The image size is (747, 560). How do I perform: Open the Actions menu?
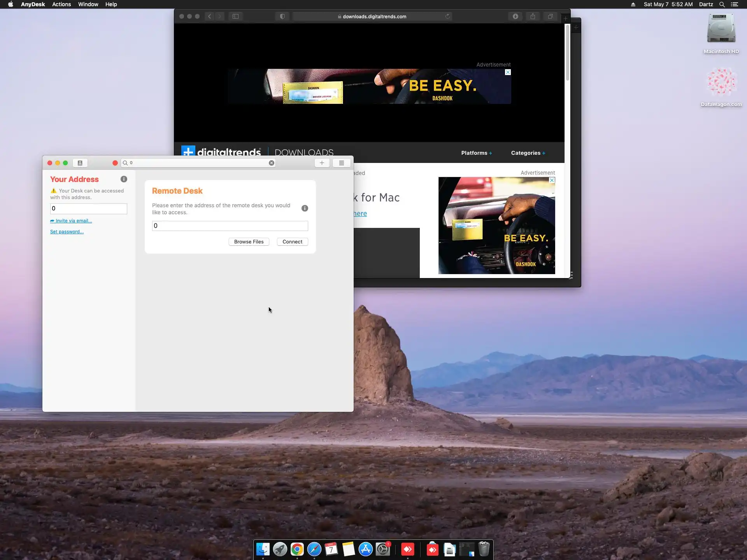point(61,4)
